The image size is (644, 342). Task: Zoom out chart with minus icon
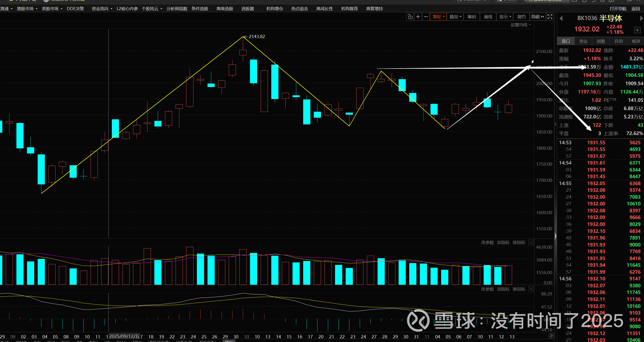click(x=426, y=17)
